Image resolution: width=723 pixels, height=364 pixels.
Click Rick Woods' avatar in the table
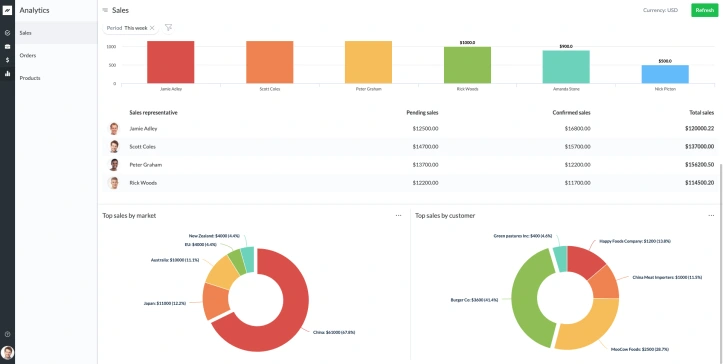pos(114,183)
